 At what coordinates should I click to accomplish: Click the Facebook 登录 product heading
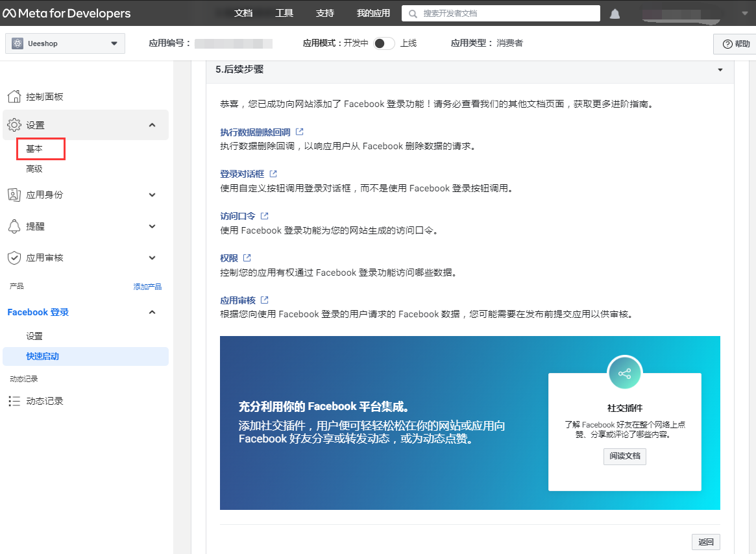click(x=38, y=312)
